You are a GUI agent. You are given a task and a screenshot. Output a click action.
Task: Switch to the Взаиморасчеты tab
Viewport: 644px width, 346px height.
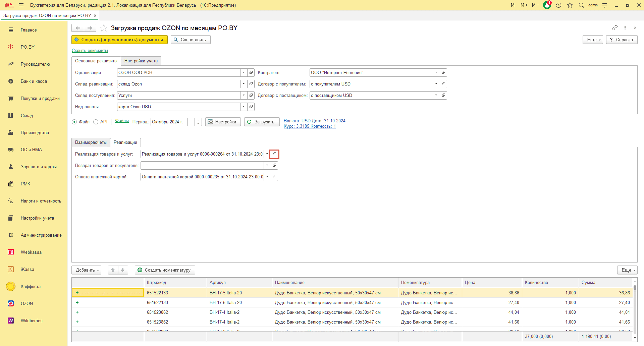[x=91, y=142]
